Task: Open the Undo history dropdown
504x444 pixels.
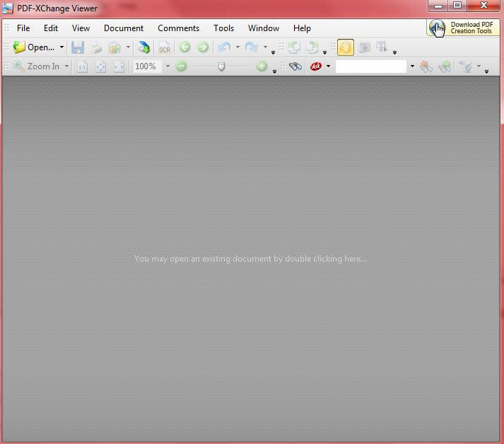Action: [238, 47]
